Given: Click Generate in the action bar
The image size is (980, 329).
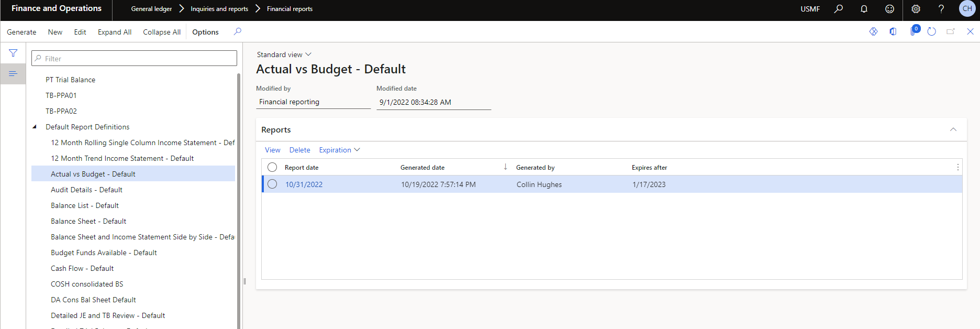Looking at the screenshot, I should (x=21, y=32).
